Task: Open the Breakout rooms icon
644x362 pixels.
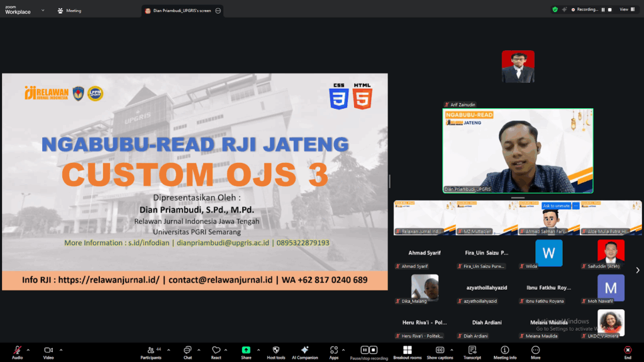Action: [x=407, y=351]
